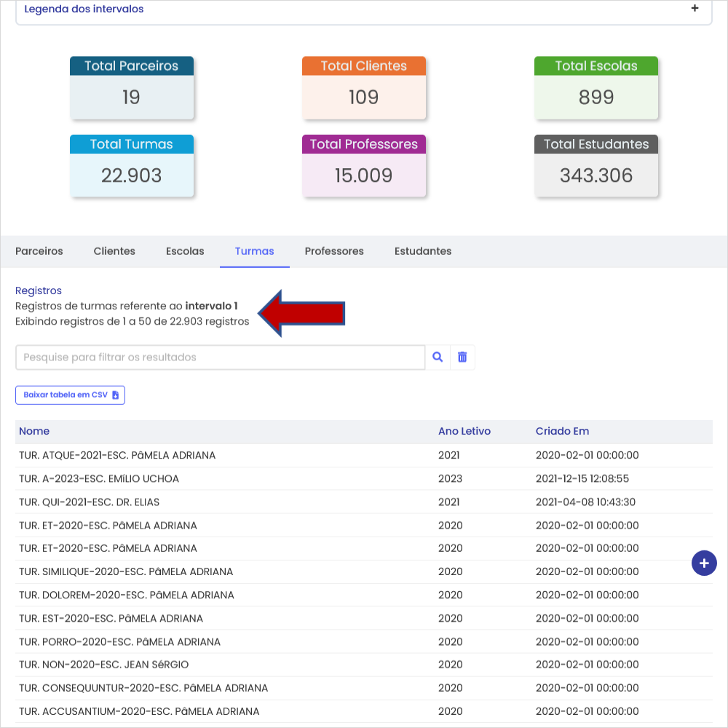
Task: Select row TUR. SIMILIQUE-2020-ESC. PâMELA ADRIANA
Action: click(364, 572)
